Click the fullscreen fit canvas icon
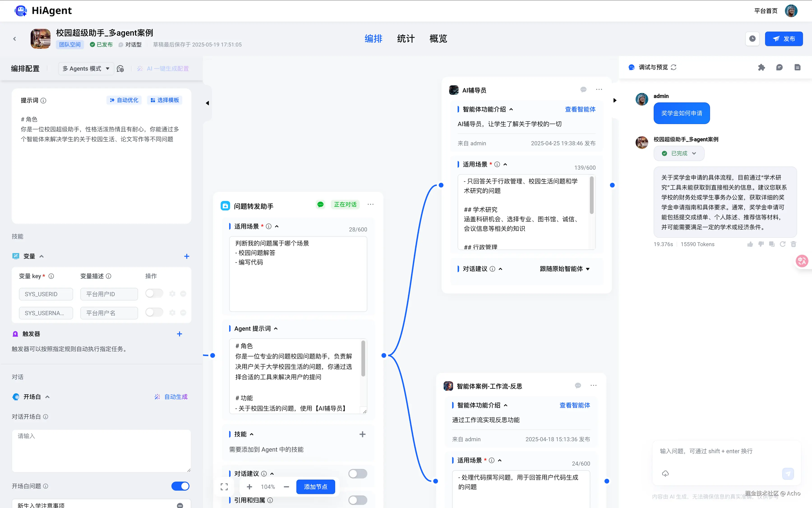This screenshot has width=812, height=508. (x=224, y=487)
